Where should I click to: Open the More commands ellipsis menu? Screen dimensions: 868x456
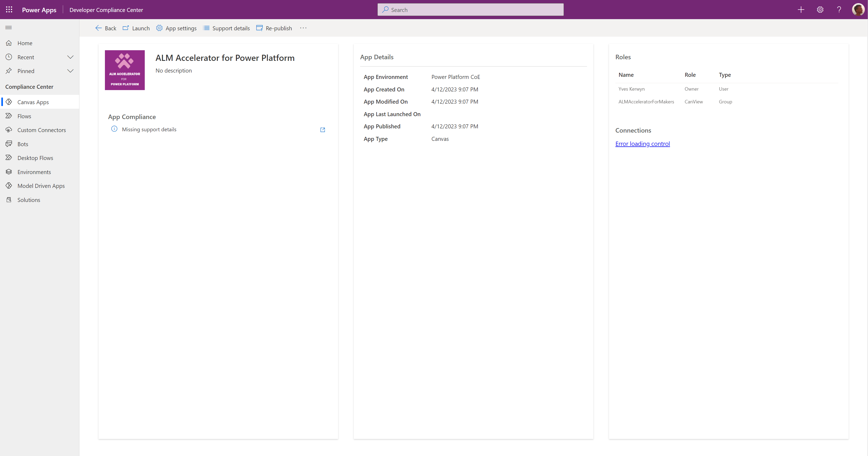[x=303, y=28]
